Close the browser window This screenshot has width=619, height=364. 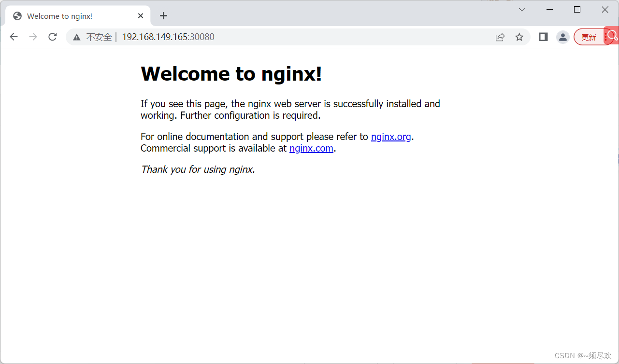click(605, 10)
